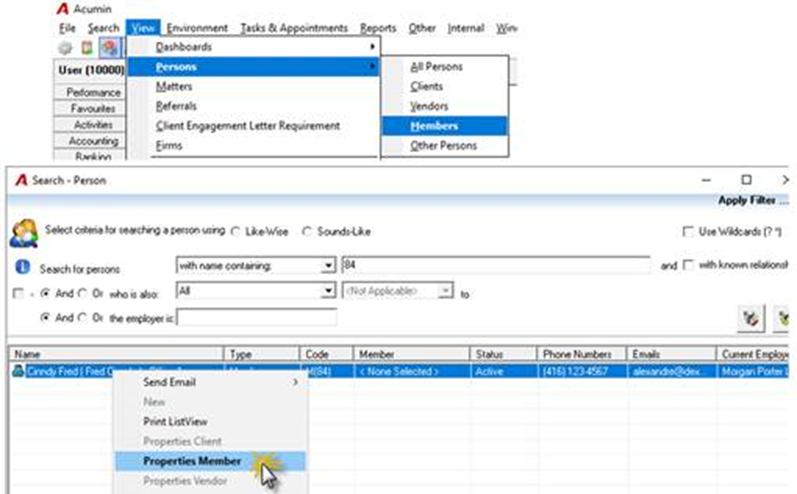
Task: Open the 'who is also' All dropdown
Action: 328,291
